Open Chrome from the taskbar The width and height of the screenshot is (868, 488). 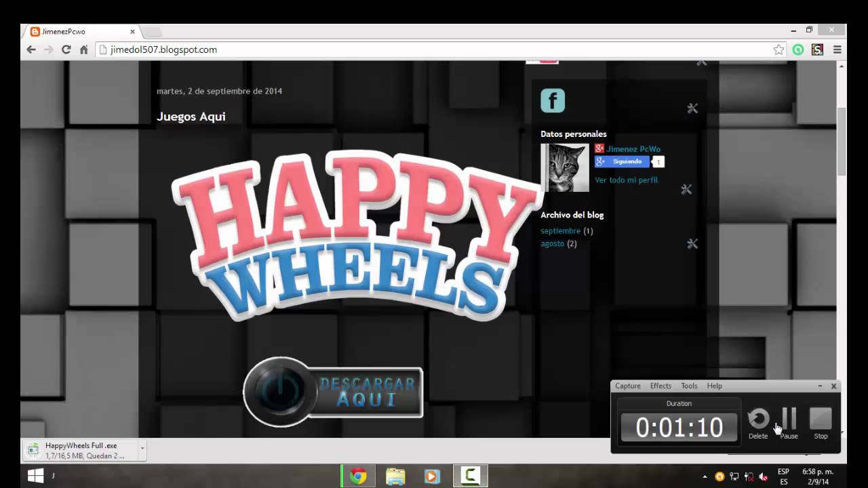point(358,476)
